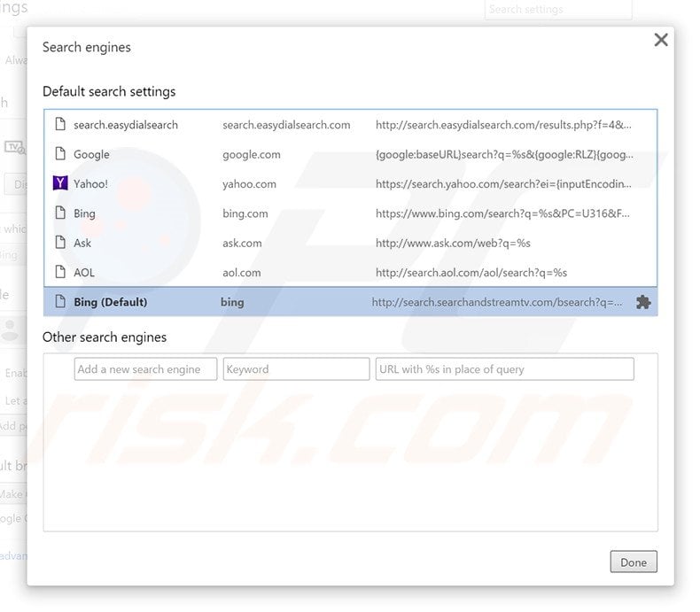
Task: Click bing.com keyword
Action: [x=245, y=213]
